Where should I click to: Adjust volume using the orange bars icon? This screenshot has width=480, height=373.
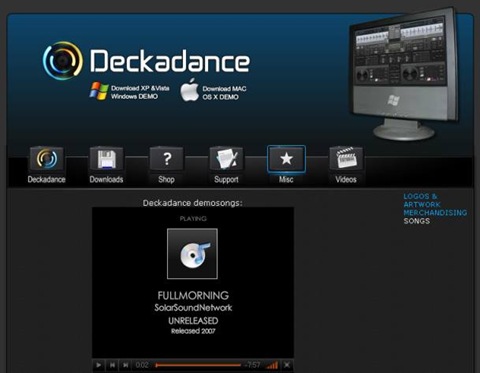[x=272, y=365]
